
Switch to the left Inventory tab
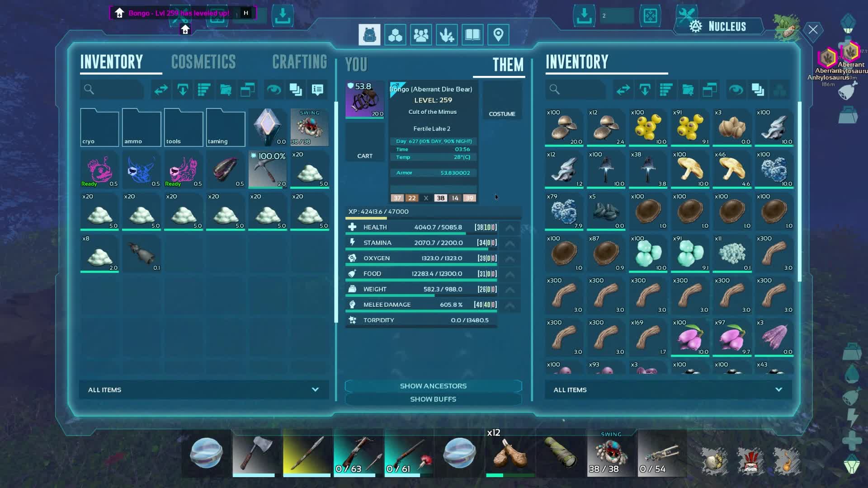coord(112,62)
